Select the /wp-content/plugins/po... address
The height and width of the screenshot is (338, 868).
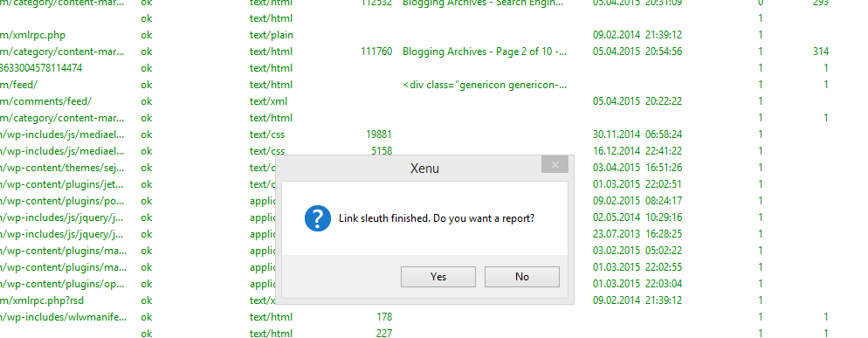point(62,201)
